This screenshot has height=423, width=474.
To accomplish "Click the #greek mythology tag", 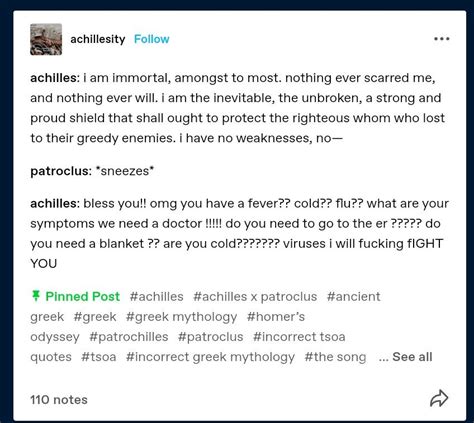I will pyautogui.click(x=181, y=317).
